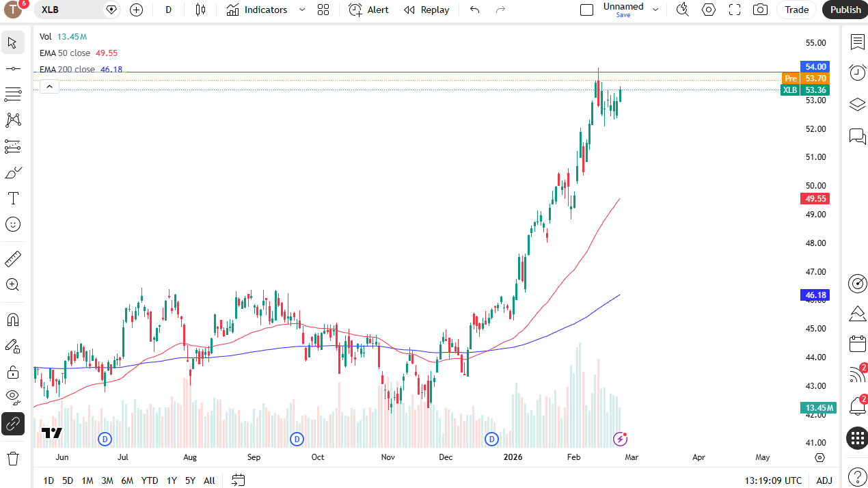Open the candlestick chart type menu
The width and height of the screenshot is (868, 488).
[200, 10]
